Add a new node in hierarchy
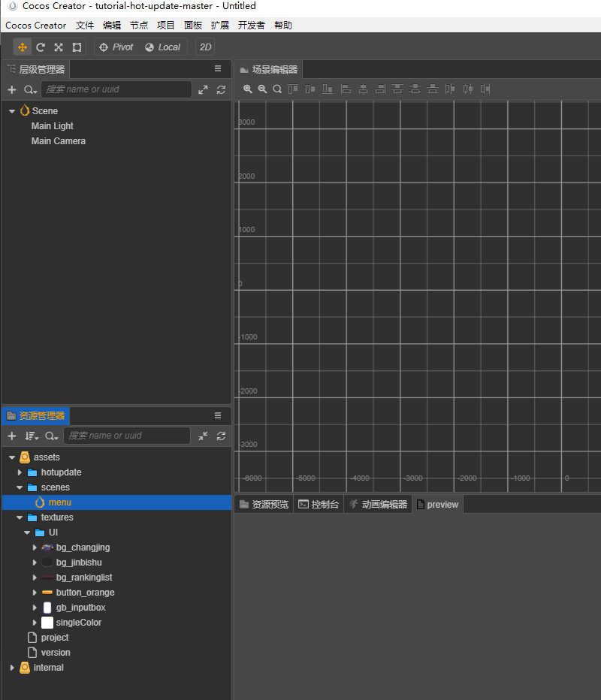 click(12, 89)
